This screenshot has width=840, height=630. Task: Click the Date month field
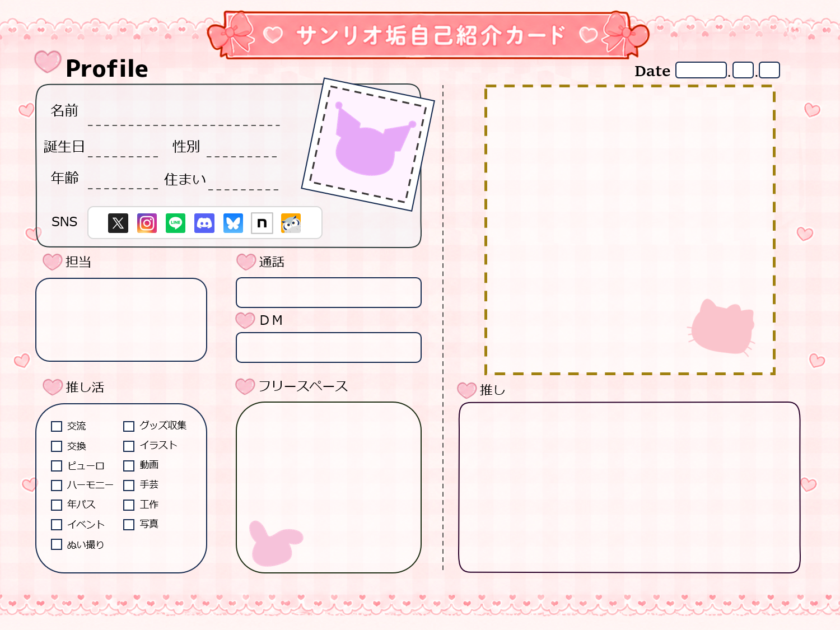pyautogui.click(x=743, y=70)
